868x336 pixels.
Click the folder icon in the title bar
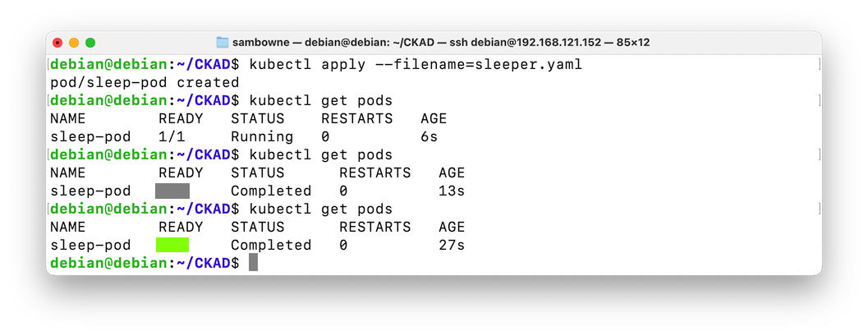222,43
